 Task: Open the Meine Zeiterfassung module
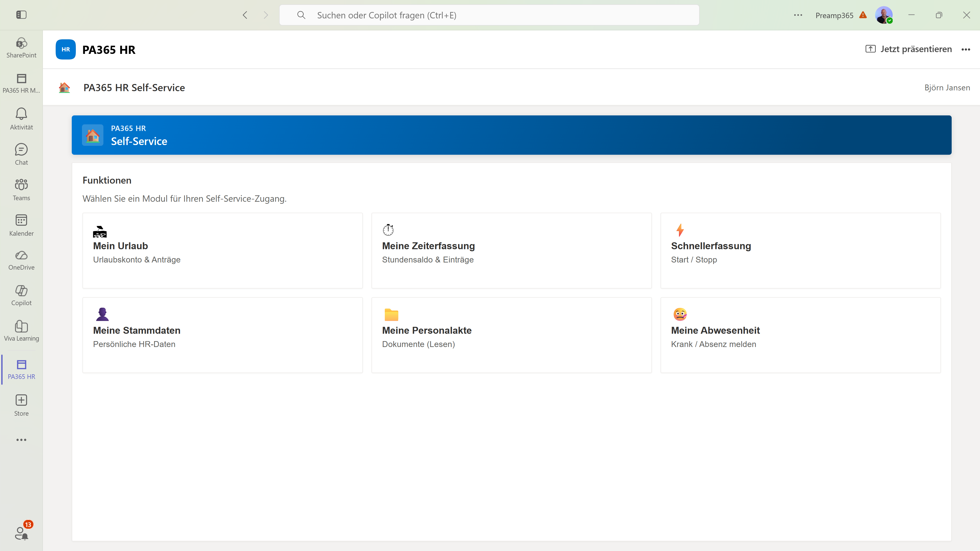pyautogui.click(x=511, y=250)
